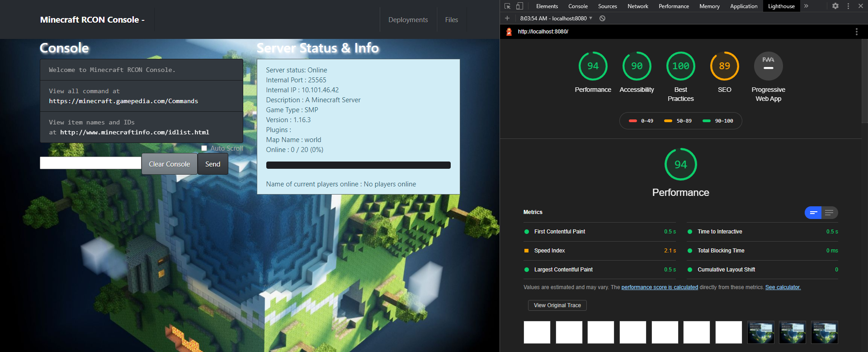Click the Accessibility score gauge 90
The height and width of the screenshot is (352, 868).
click(637, 66)
